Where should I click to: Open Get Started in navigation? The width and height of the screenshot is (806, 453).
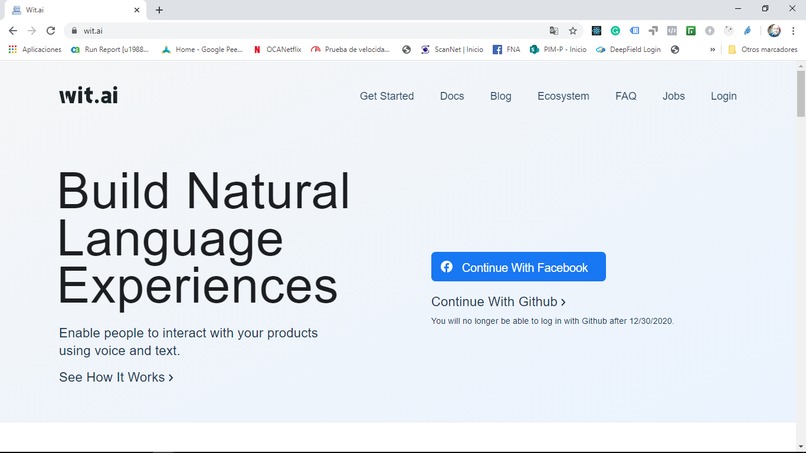tap(387, 96)
